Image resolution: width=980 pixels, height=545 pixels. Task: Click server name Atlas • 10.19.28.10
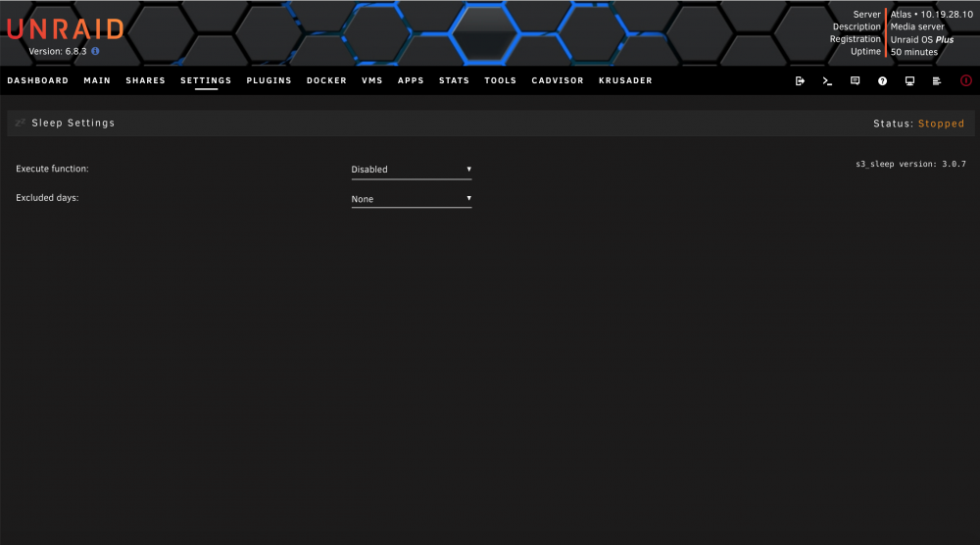tap(931, 15)
